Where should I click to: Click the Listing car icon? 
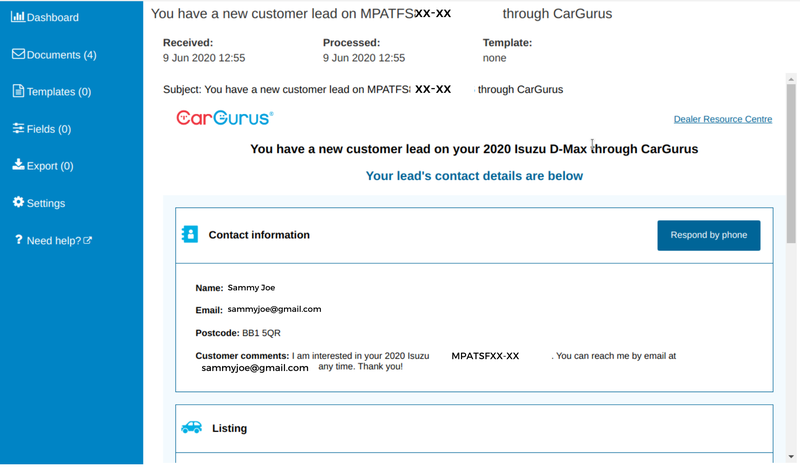(x=191, y=427)
